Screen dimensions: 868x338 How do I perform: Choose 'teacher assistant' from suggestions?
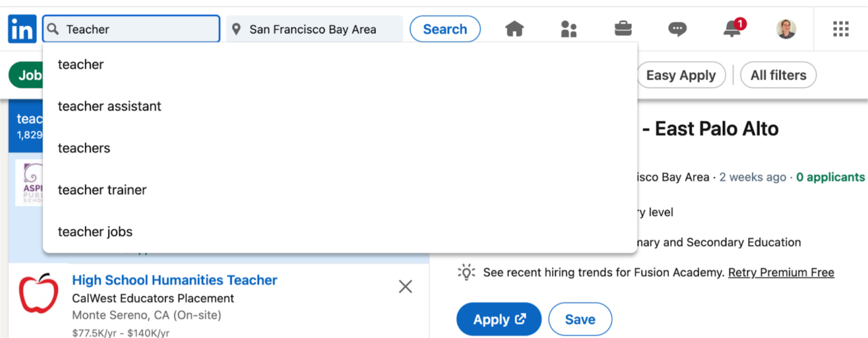point(110,107)
